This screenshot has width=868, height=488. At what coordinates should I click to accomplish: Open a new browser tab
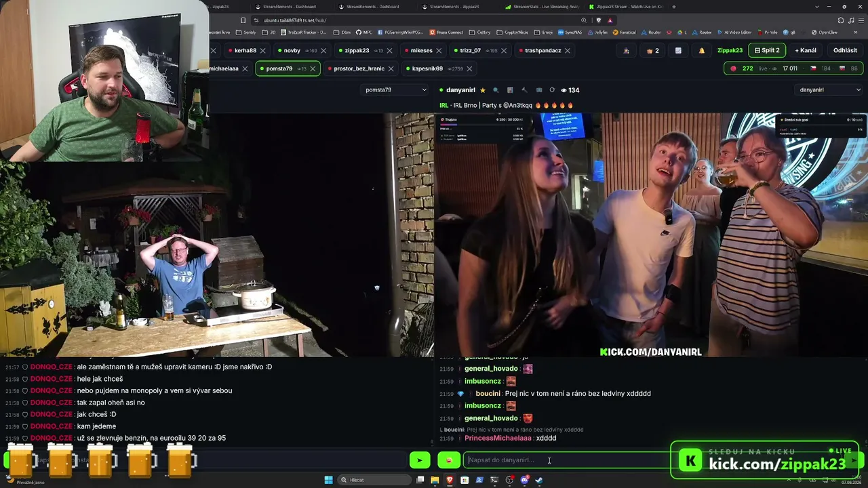coord(673,7)
